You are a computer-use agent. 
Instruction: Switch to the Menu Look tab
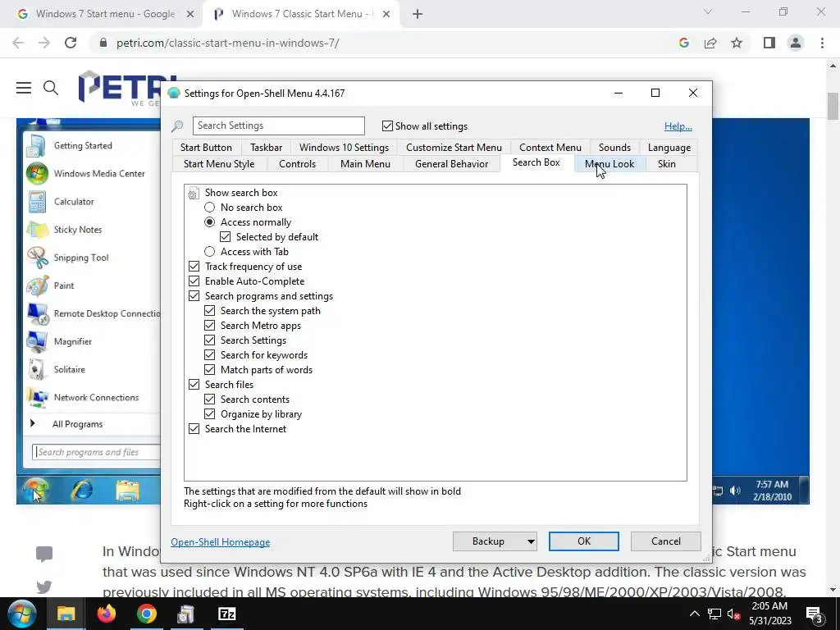(609, 164)
